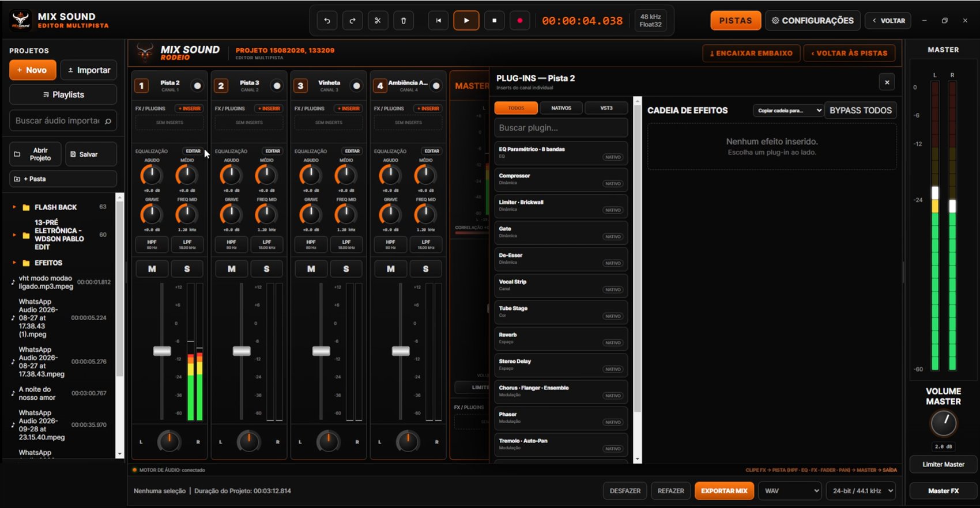Expand the FLASH BACK folder
Viewport: 980px width, 508px height.
coord(14,207)
